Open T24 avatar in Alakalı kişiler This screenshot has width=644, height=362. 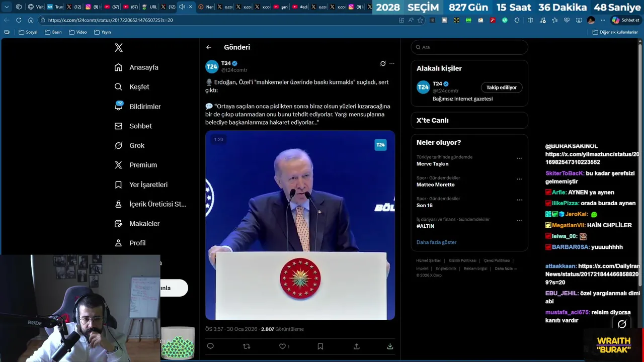(x=423, y=87)
